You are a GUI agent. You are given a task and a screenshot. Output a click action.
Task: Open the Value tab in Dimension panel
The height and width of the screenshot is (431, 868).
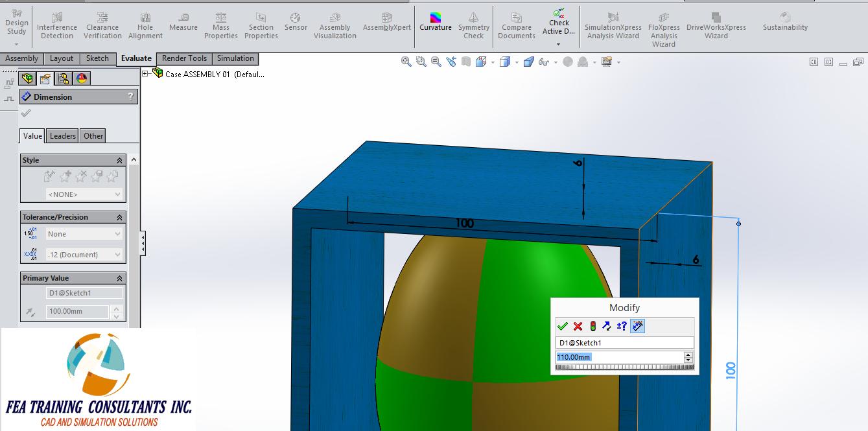click(x=32, y=135)
